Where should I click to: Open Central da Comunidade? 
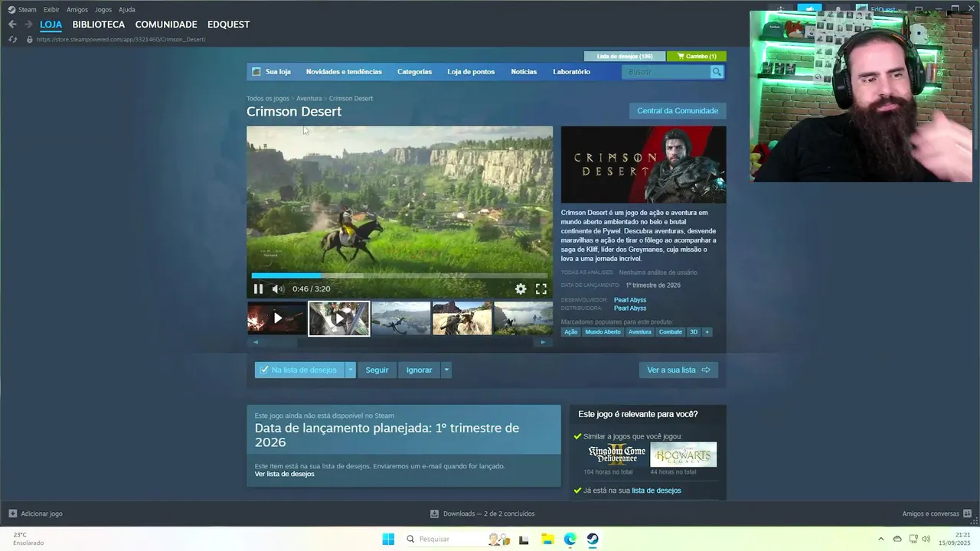click(678, 111)
